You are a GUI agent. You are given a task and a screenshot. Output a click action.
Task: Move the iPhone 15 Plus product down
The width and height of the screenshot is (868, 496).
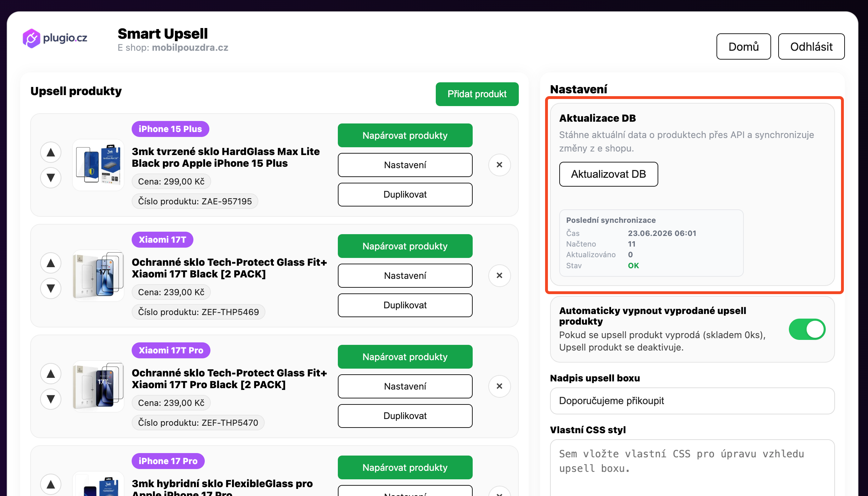(51, 178)
